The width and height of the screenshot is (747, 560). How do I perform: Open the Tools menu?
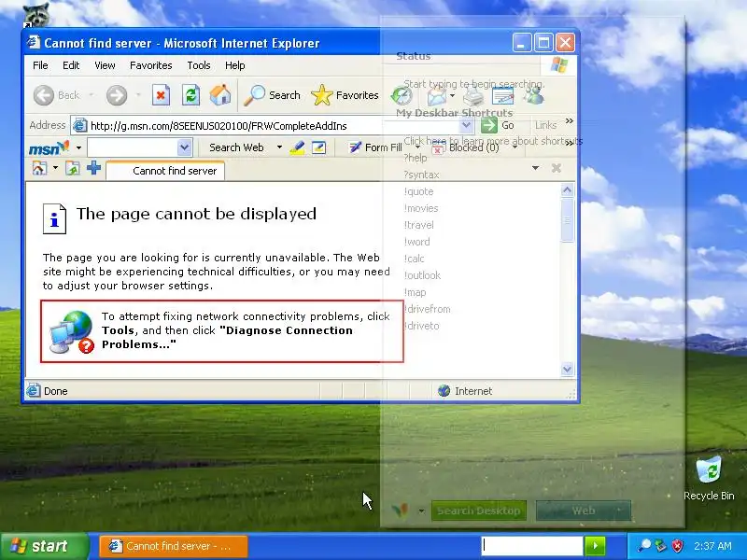[x=199, y=65]
